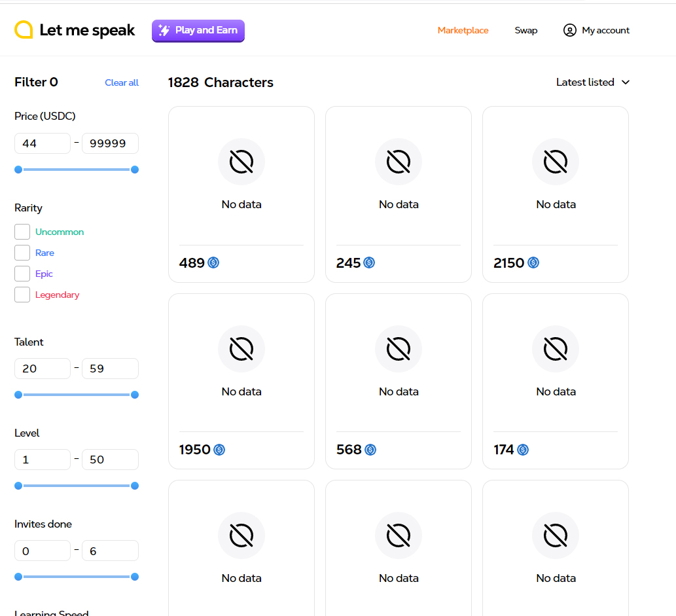Focus the maximum price field showing 99999
This screenshot has width=676, height=616.
[x=111, y=143]
